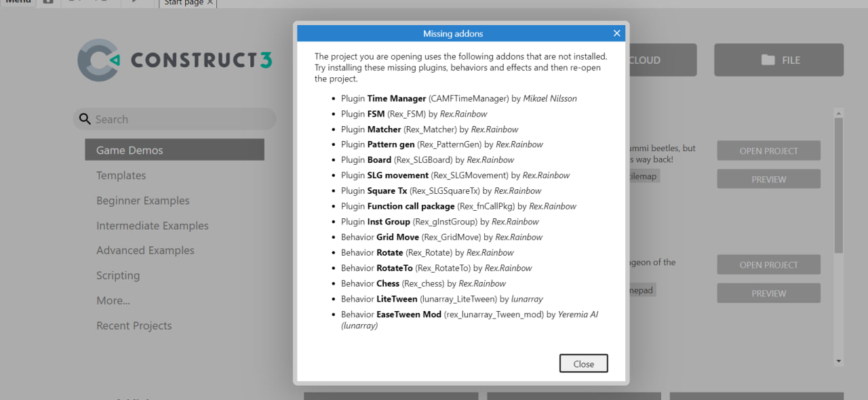Click the 'LiteTween' behavior entry
This screenshot has height=400, width=868.
coord(442,299)
